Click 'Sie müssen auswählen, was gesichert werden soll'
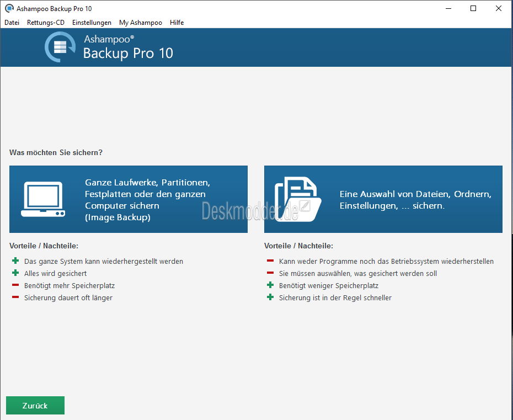The width and height of the screenshot is (513, 420). coord(358,273)
